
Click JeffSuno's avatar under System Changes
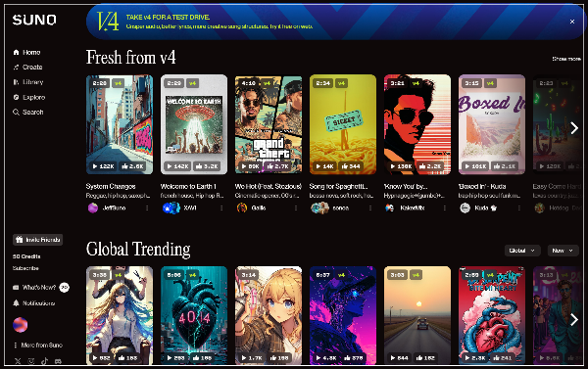pyautogui.click(x=93, y=208)
